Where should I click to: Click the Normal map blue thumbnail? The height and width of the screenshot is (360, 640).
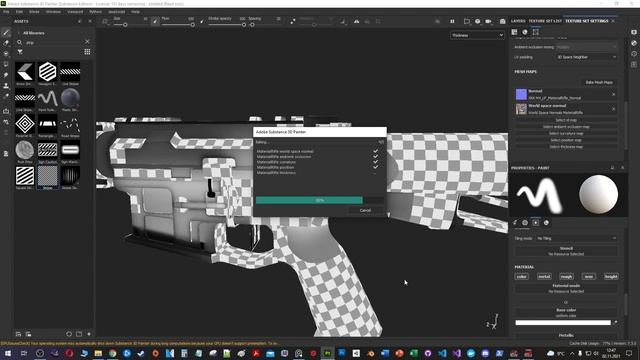[x=521, y=94]
